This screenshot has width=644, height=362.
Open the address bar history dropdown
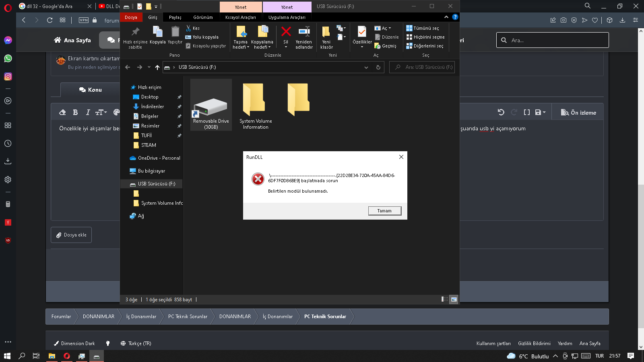tap(366, 67)
